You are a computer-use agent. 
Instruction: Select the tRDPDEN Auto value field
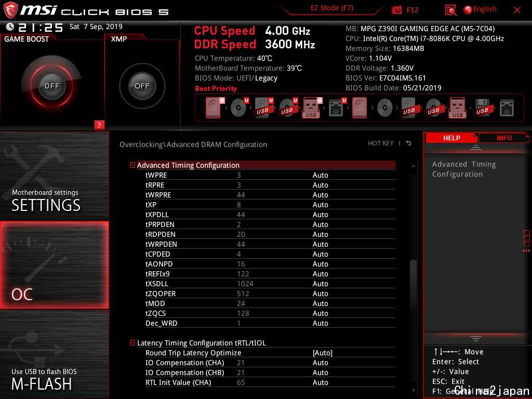tap(320, 234)
